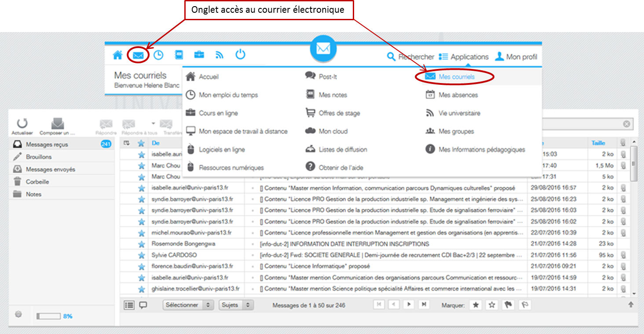Viewport: 644px width, 334px height.
Task: Open the Brouillons folder
Action: [x=39, y=157]
